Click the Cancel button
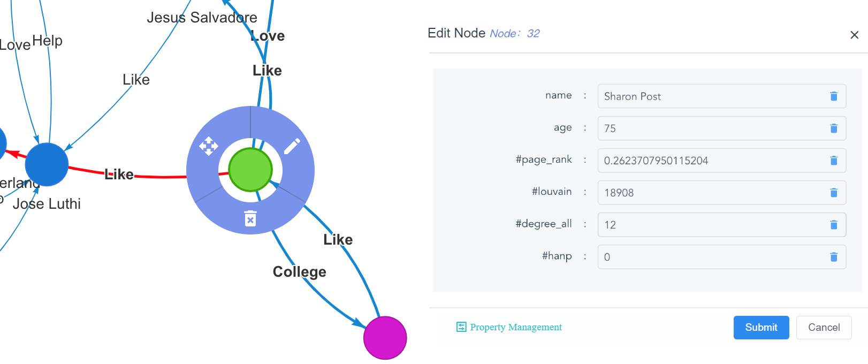Image resolution: width=868 pixels, height=364 pixels. pos(824,328)
